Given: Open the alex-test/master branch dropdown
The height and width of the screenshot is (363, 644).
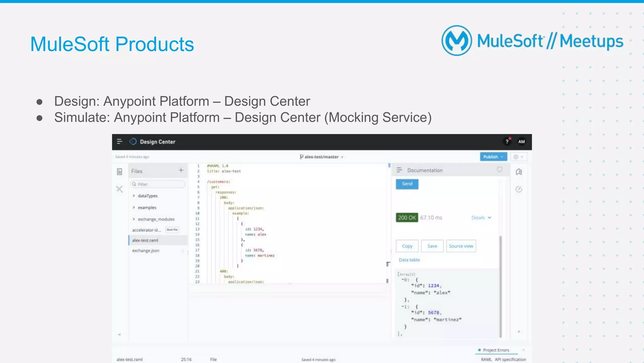Looking at the screenshot, I should (321, 157).
